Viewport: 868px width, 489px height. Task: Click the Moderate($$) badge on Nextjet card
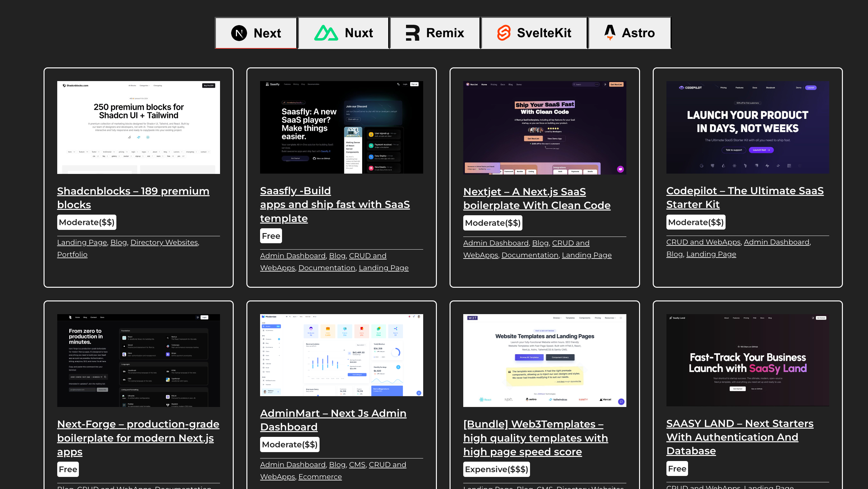493,223
